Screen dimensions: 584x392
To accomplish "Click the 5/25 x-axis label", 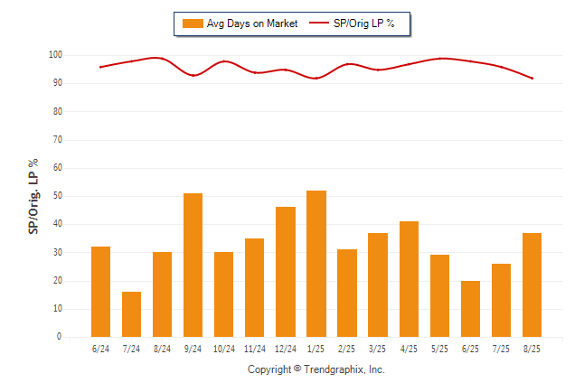I will pyautogui.click(x=439, y=349).
